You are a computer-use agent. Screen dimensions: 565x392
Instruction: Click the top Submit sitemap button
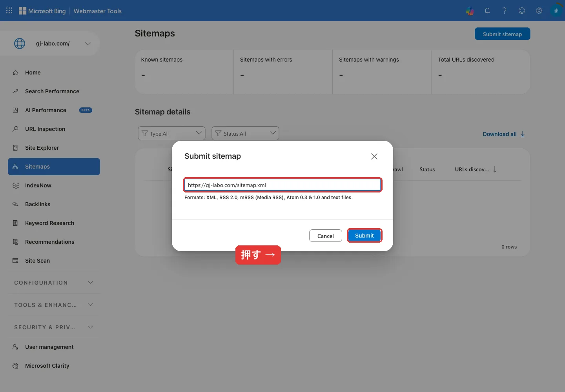click(x=502, y=34)
